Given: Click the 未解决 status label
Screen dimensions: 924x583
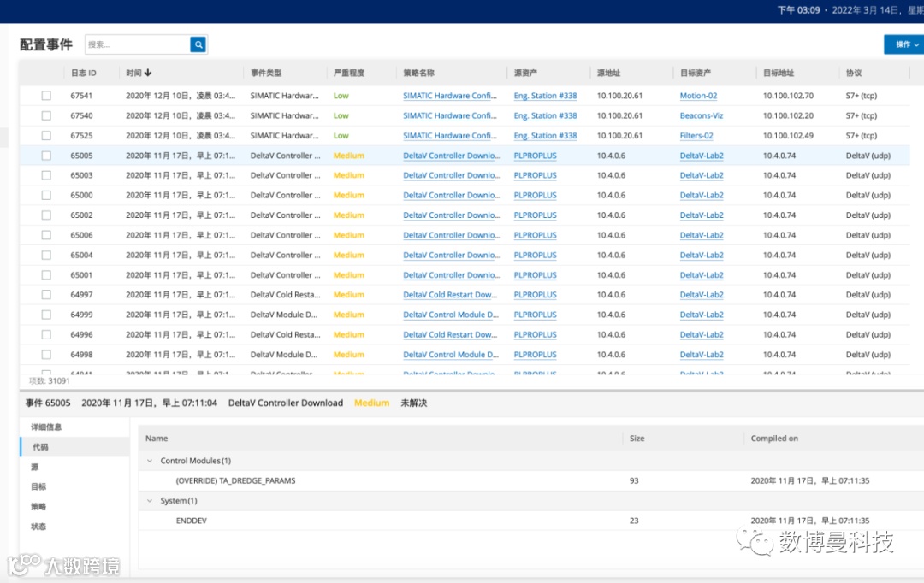Looking at the screenshot, I should pos(414,403).
